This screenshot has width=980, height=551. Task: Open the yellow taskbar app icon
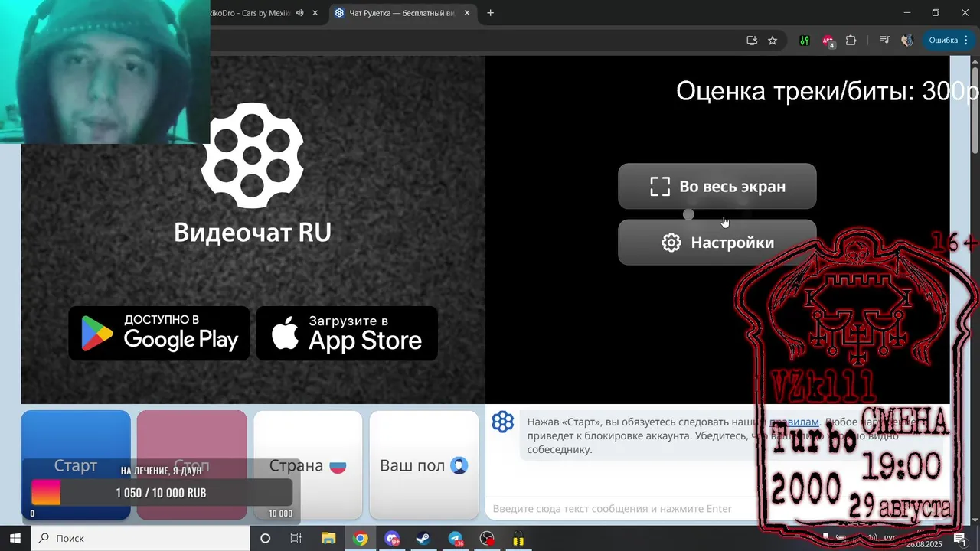pyautogui.click(x=518, y=539)
